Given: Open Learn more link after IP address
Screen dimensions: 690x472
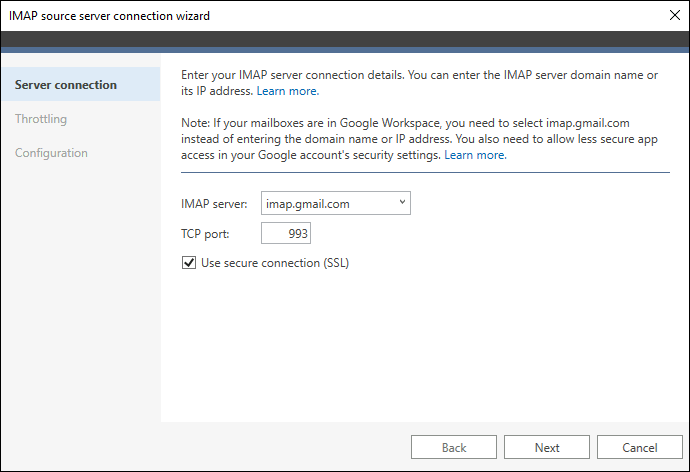Looking at the screenshot, I should point(288,91).
